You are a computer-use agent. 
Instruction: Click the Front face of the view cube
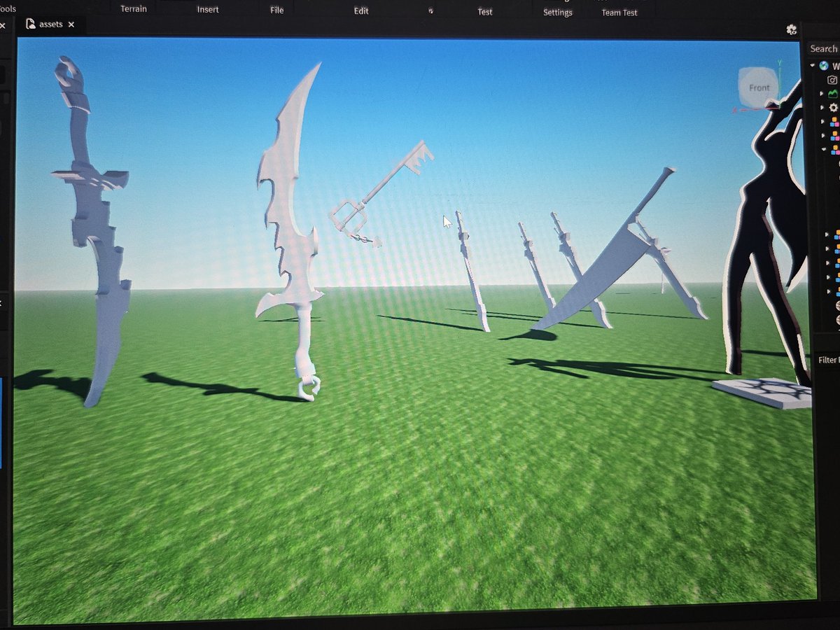(759, 87)
